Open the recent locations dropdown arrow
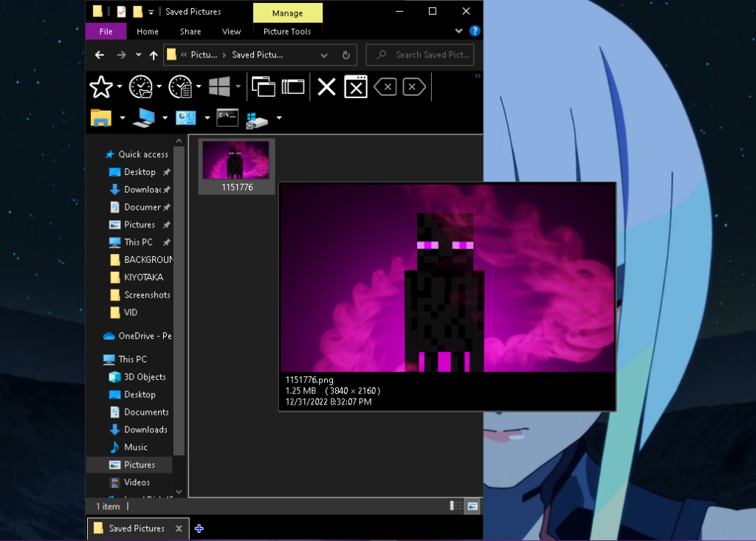This screenshot has height=541, width=756. coord(138,55)
